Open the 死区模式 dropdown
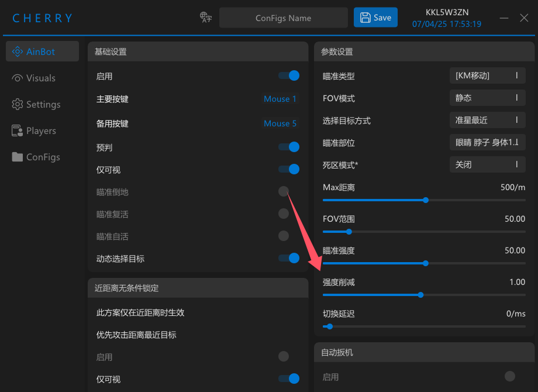Image resolution: width=538 pixels, height=392 pixels. tap(488, 165)
